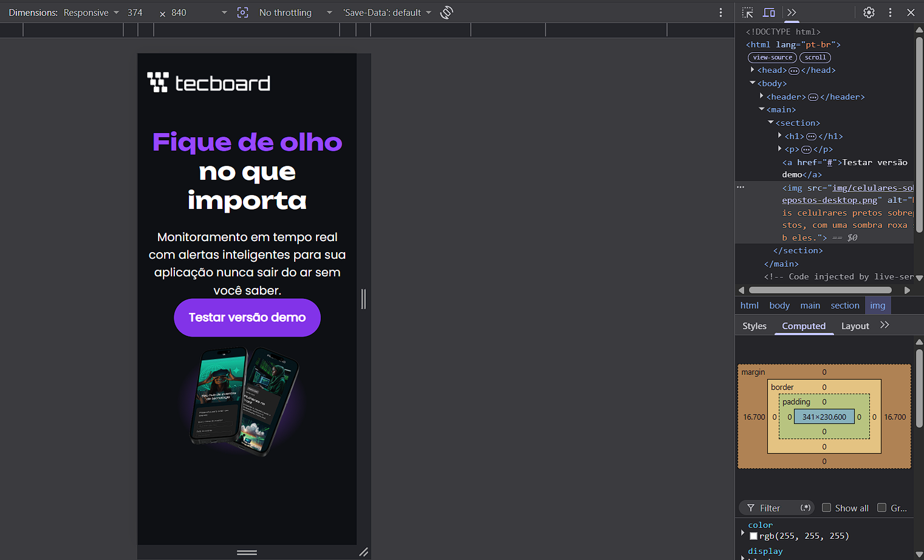This screenshot has height=560, width=924.
Task: Switch to the Computed tab
Action: pos(804,326)
